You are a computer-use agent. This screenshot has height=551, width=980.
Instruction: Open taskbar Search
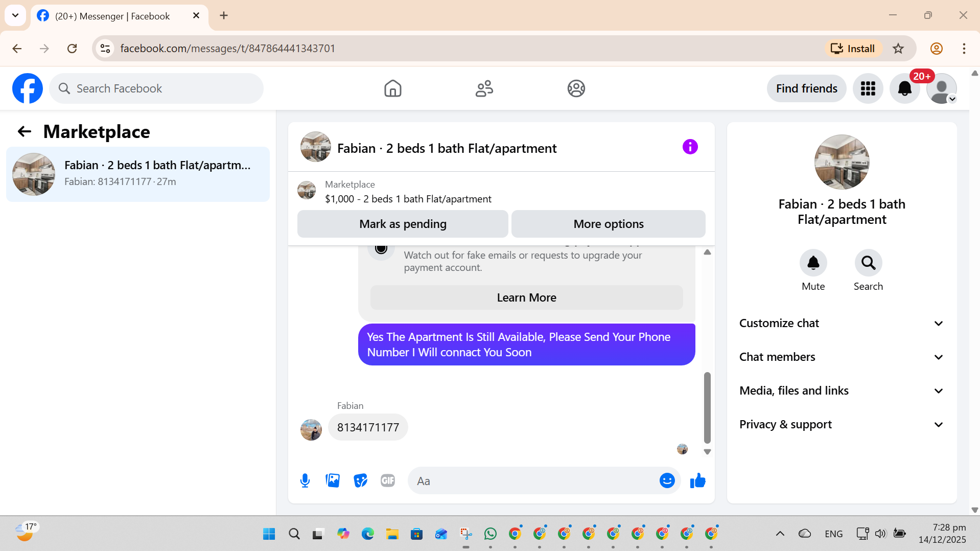coord(294,534)
